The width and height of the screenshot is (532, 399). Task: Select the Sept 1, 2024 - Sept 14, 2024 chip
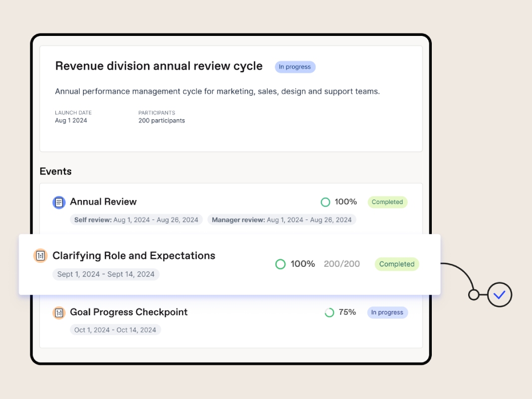[x=106, y=274]
